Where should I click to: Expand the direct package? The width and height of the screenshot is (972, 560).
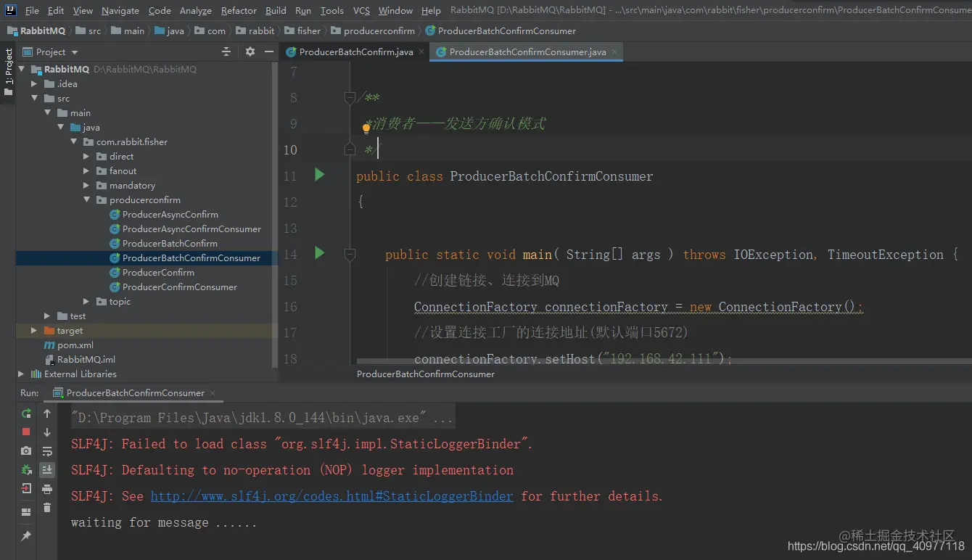pos(86,157)
